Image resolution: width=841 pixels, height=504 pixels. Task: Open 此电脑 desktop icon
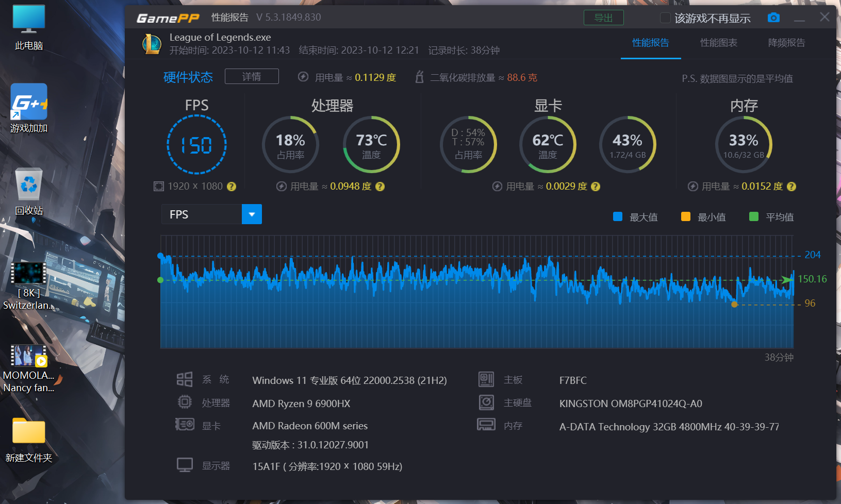click(29, 28)
